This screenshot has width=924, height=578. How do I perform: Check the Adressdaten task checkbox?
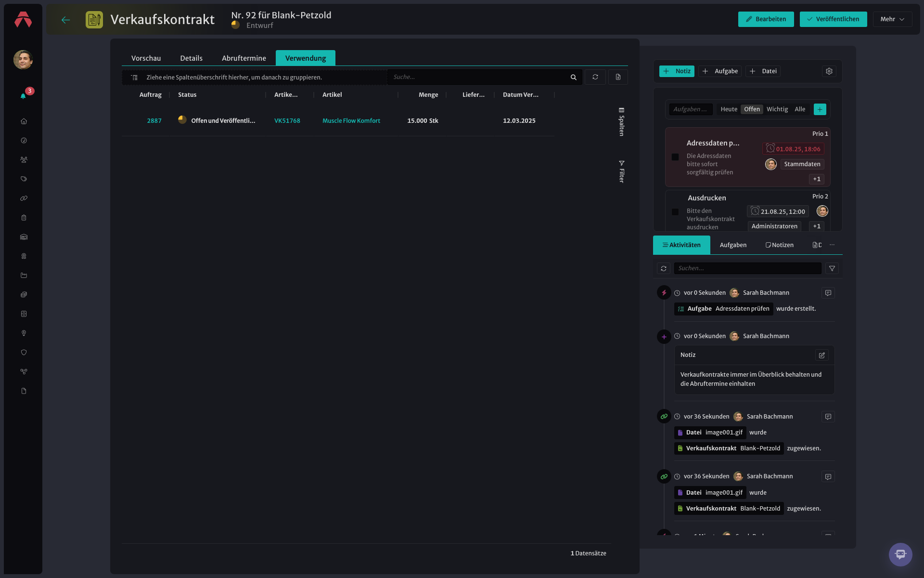(675, 157)
